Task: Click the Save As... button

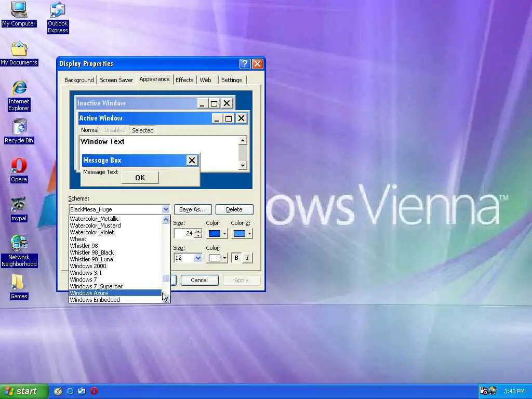Action: pyautogui.click(x=193, y=209)
